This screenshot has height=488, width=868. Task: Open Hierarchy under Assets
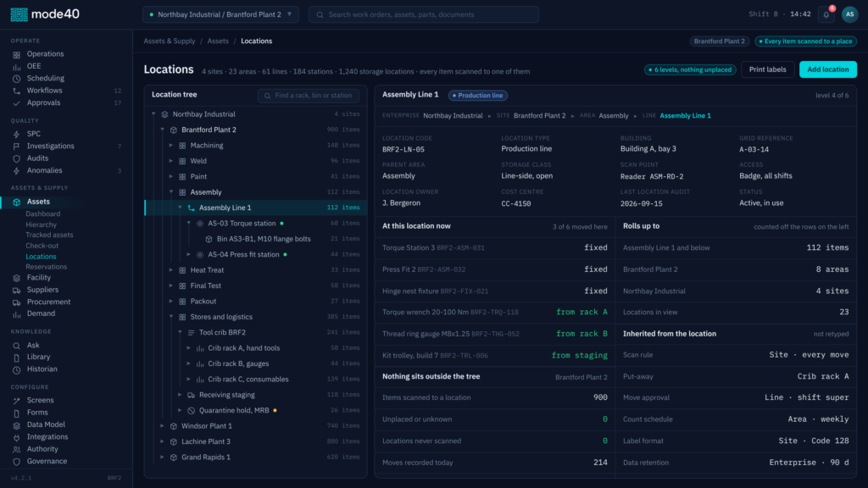(x=41, y=225)
